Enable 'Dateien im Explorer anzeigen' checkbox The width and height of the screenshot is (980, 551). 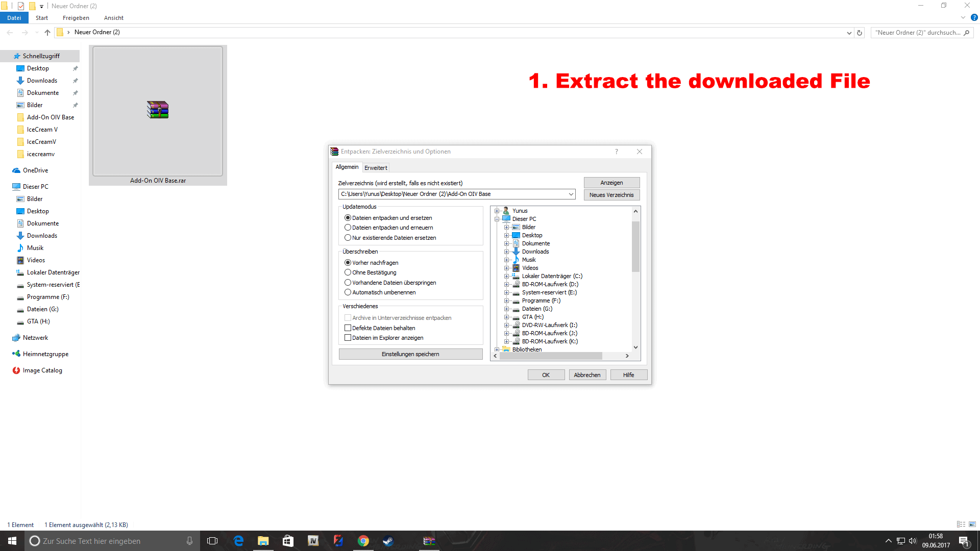tap(348, 338)
